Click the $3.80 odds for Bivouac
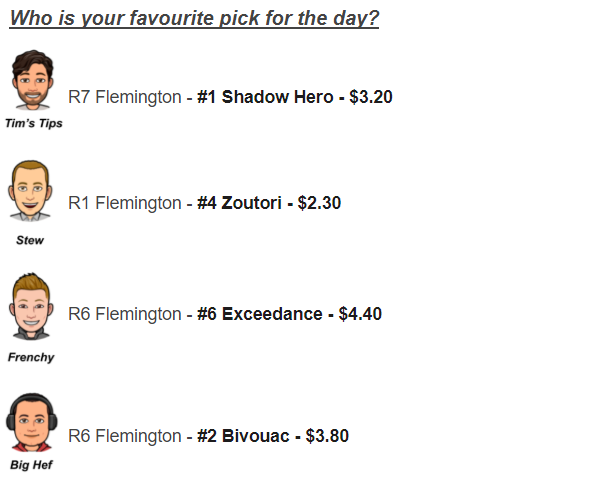600x483 pixels. pos(327,436)
